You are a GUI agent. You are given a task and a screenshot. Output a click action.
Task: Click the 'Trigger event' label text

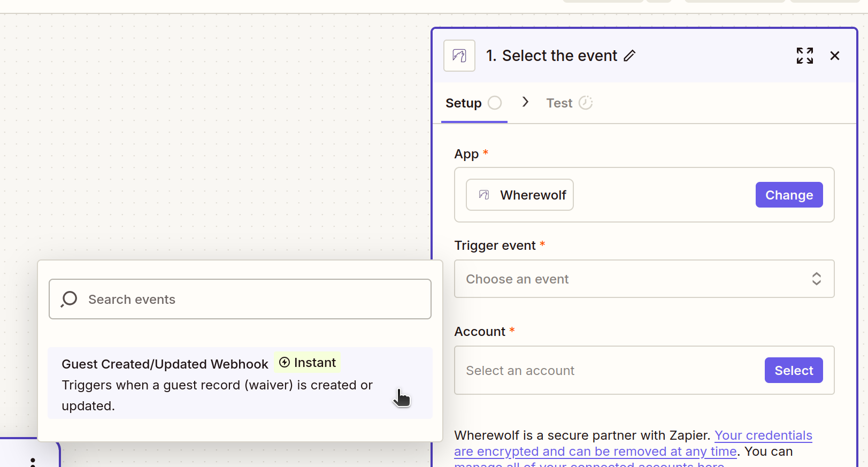[x=495, y=246]
